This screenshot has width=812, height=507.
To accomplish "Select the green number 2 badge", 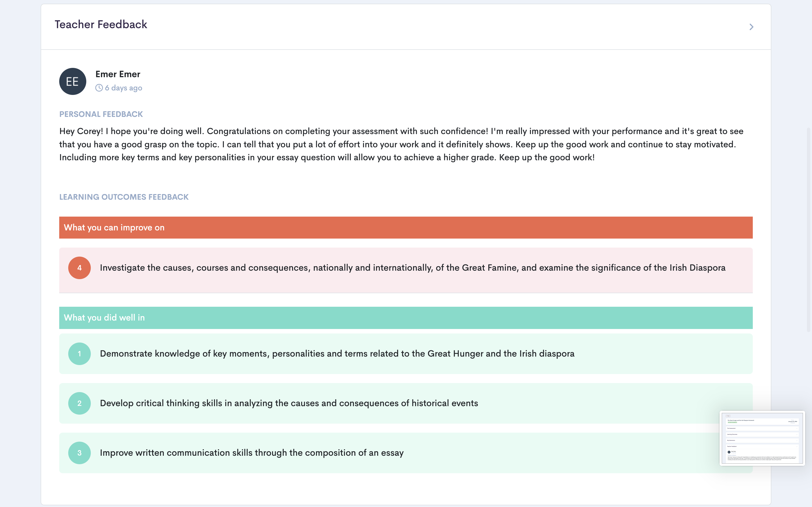I will [80, 403].
